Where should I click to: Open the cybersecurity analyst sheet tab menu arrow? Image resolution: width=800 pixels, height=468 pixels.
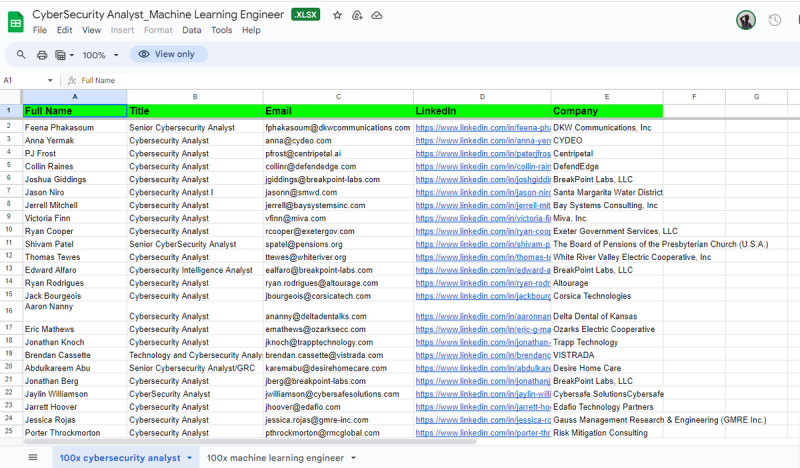189,458
